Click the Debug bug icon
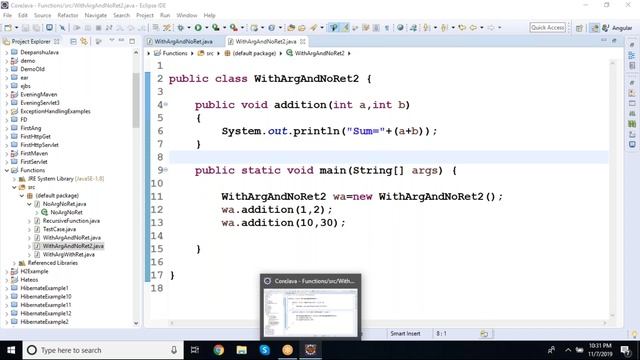This screenshot has height=360, width=640. [180, 28]
